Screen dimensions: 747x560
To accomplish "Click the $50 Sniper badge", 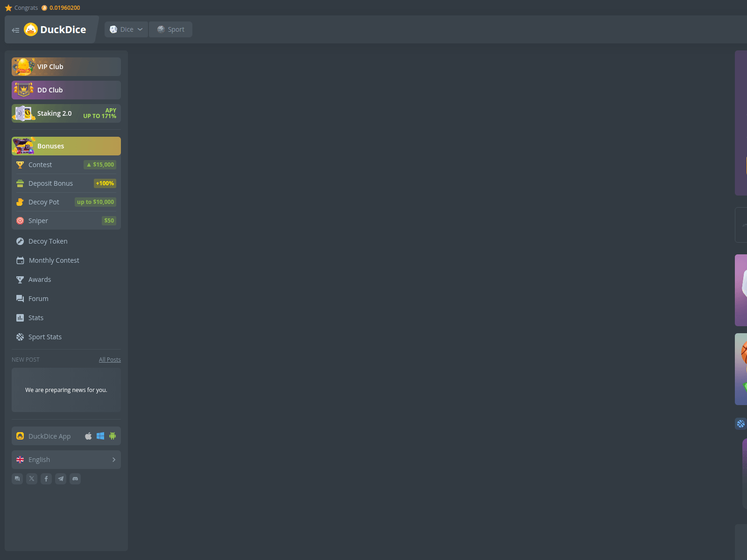I will (109, 221).
